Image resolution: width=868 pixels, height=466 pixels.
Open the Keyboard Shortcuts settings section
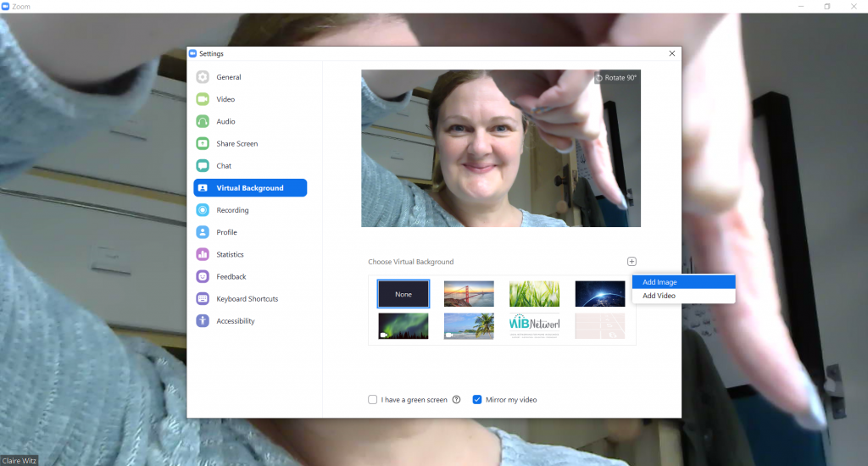pos(247,299)
